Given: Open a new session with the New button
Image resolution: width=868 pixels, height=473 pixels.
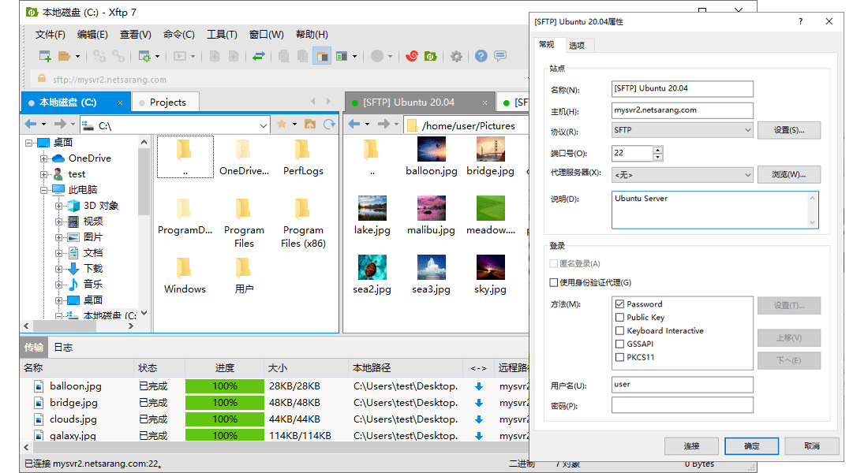Looking at the screenshot, I should click(44, 56).
